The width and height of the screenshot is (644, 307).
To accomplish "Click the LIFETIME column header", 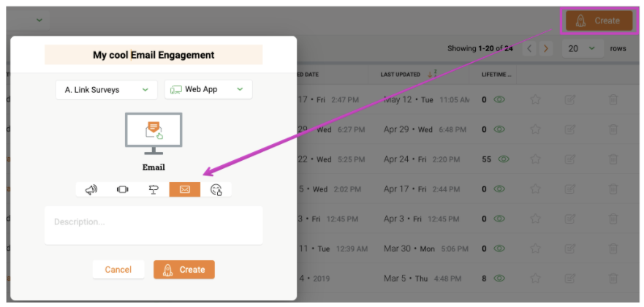I will tap(496, 75).
